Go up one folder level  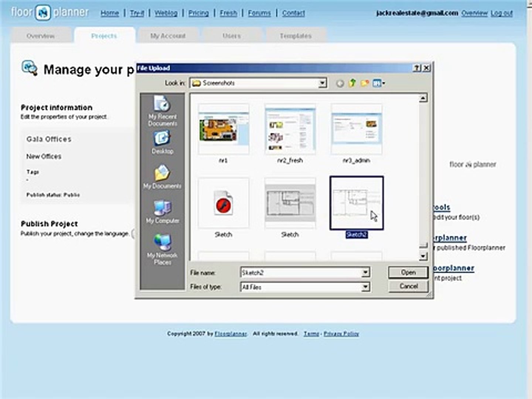click(352, 83)
